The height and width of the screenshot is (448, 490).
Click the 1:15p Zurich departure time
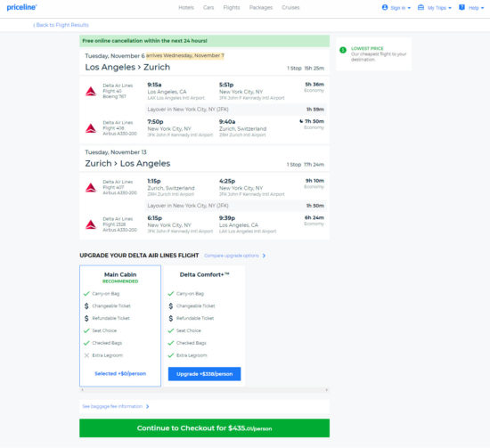click(x=154, y=181)
